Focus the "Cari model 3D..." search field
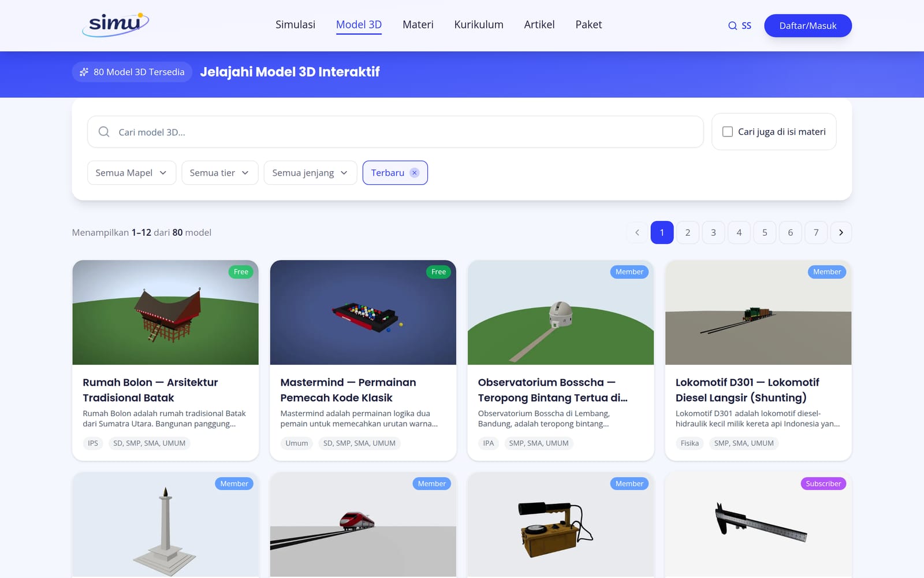This screenshot has width=924, height=578. click(395, 132)
